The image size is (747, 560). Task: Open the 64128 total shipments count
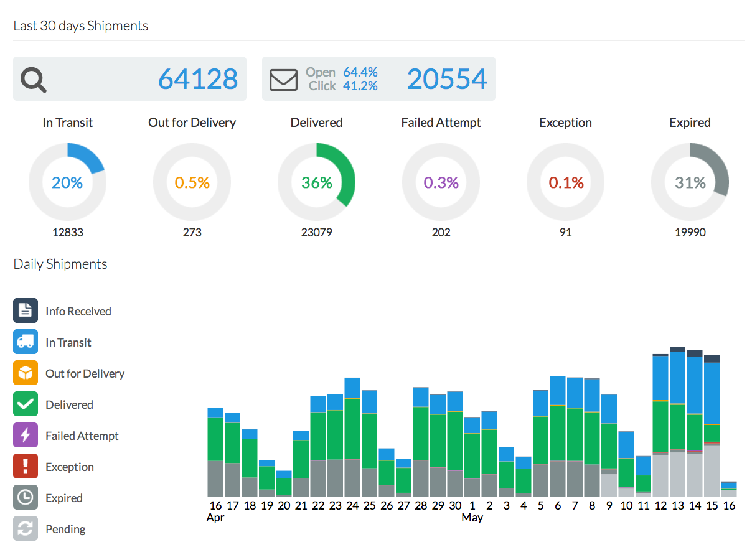coord(197,80)
